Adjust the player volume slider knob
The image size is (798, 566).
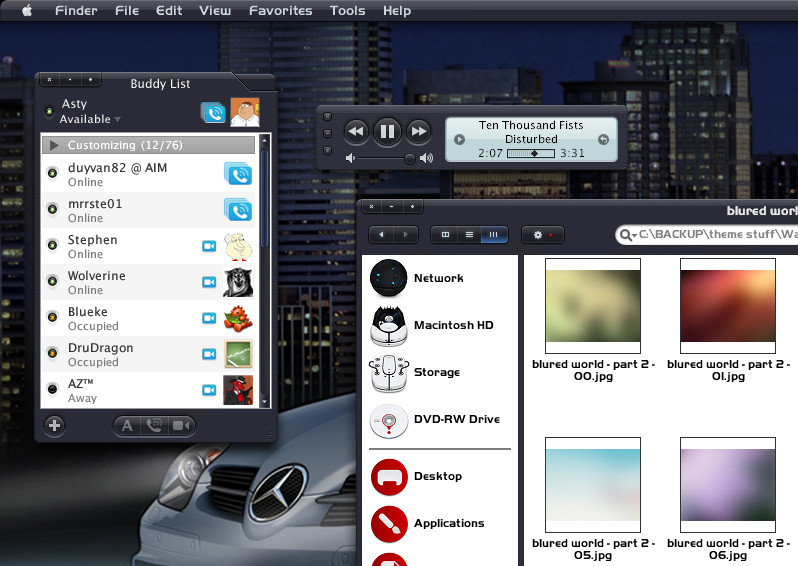(410, 159)
